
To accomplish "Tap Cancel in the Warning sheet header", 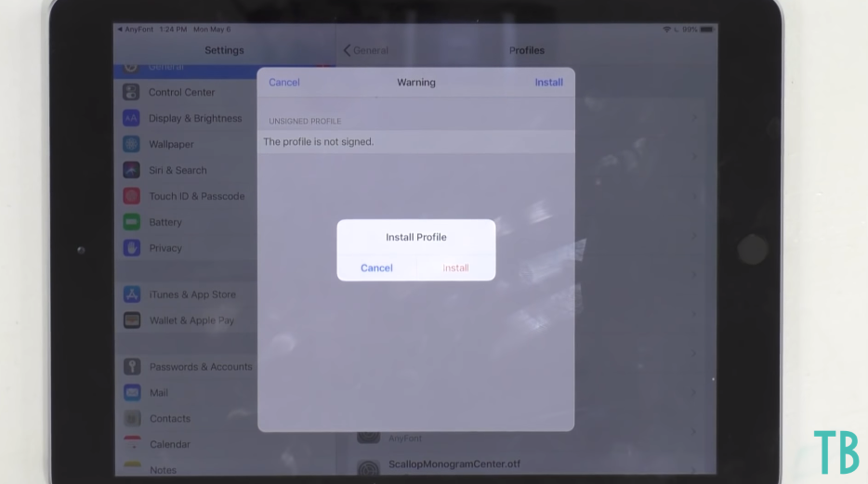I will coord(284,83).
